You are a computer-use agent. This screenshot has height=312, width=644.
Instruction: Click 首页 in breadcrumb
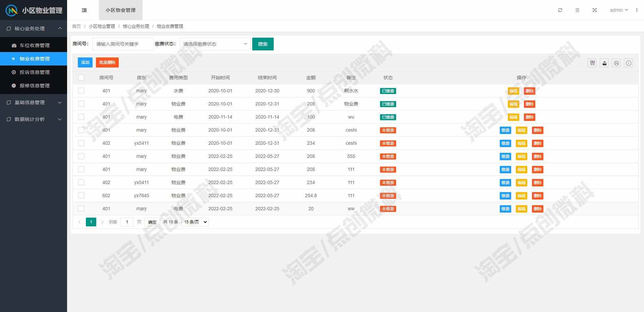pos(76,26)
